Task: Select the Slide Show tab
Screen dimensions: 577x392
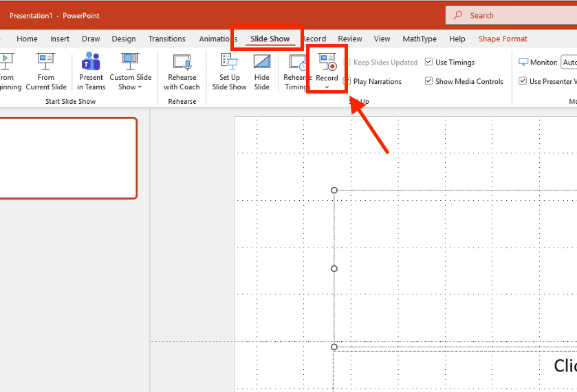Action: point(270,39)
